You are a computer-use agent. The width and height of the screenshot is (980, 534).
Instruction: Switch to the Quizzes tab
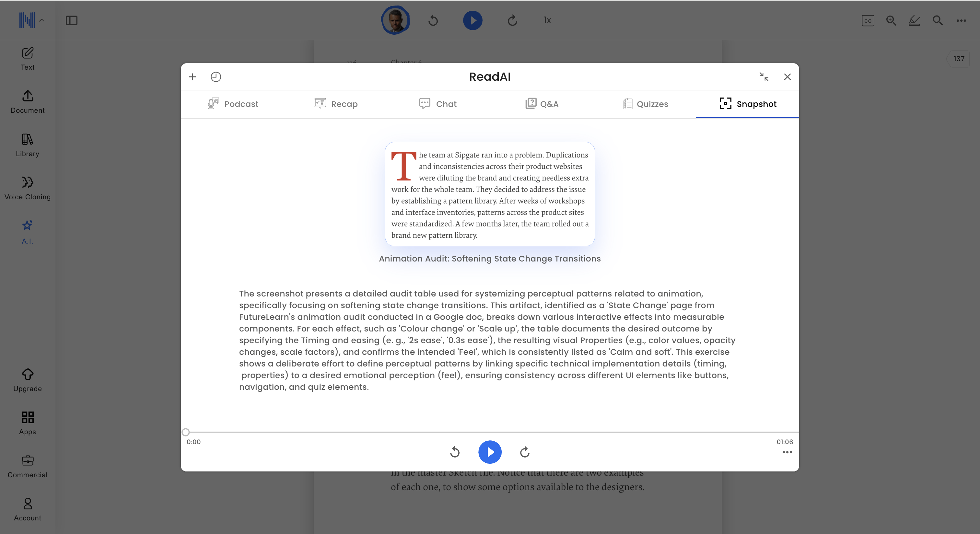pyautogui.click(x=646, y=104)
